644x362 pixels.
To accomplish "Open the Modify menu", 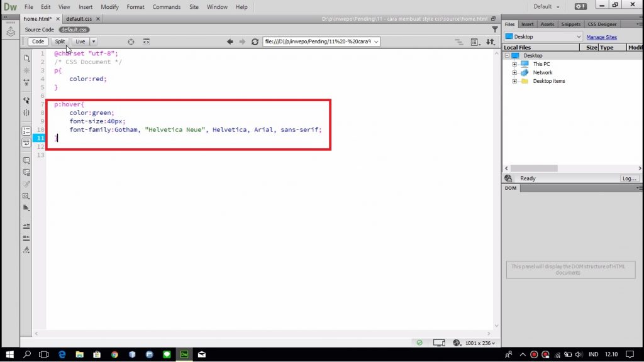I will point(109,6).
